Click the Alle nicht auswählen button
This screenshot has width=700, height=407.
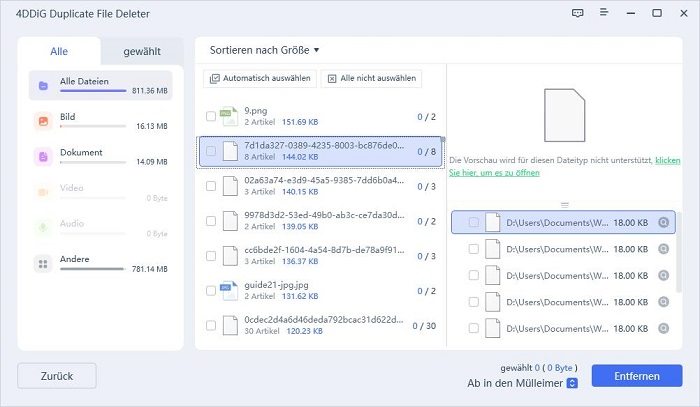click(x=371, y=78)
